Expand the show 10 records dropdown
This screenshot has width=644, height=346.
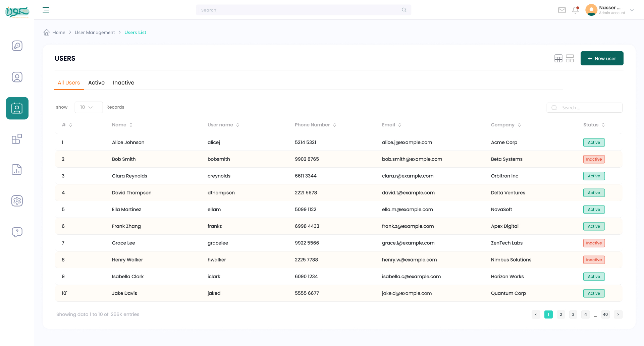89,107
